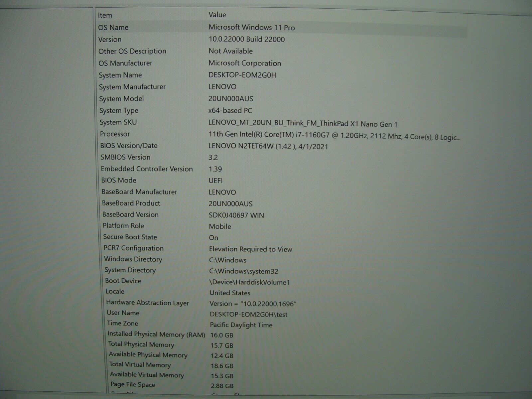Select the BIOS Mode row label
Viewport: 532px width, 399px height.
point(119,181)
